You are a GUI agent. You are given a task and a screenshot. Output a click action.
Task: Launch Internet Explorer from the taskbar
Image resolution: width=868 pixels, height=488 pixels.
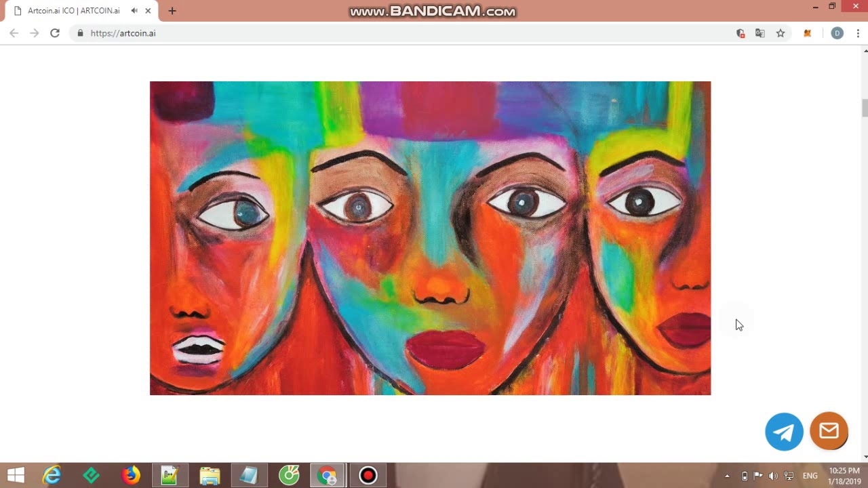[x=52, y=475]
